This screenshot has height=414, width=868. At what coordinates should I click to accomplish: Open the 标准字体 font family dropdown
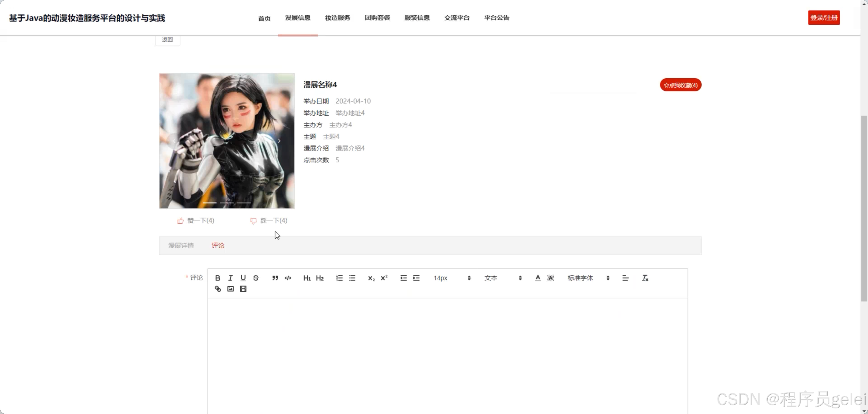click(x=588, y=278)
